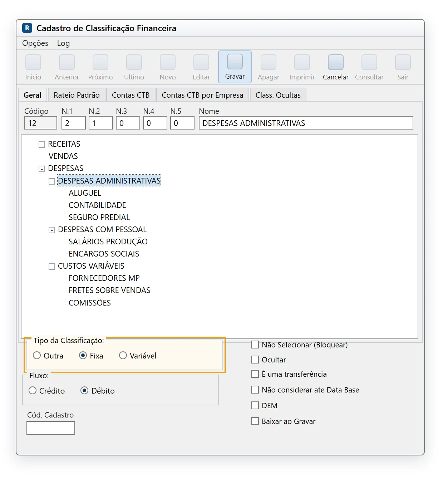
Task: Switch to the Contas CTB tab
Action: click(131, 95)
